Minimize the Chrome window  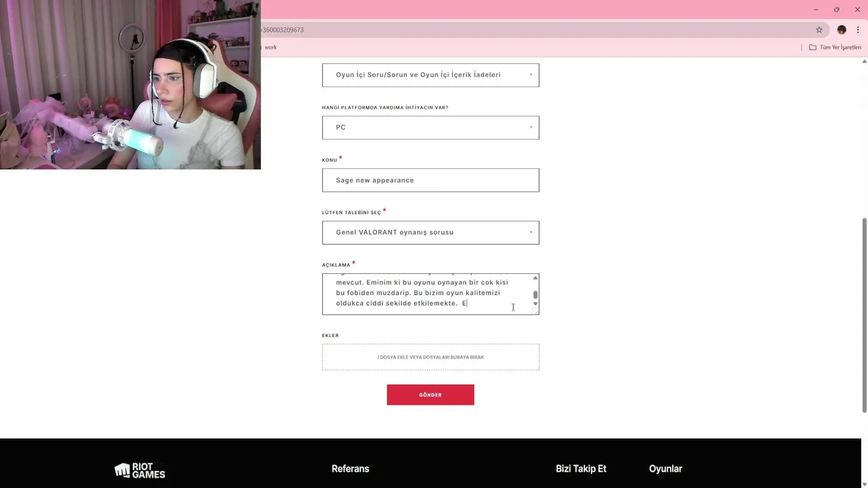816,9
